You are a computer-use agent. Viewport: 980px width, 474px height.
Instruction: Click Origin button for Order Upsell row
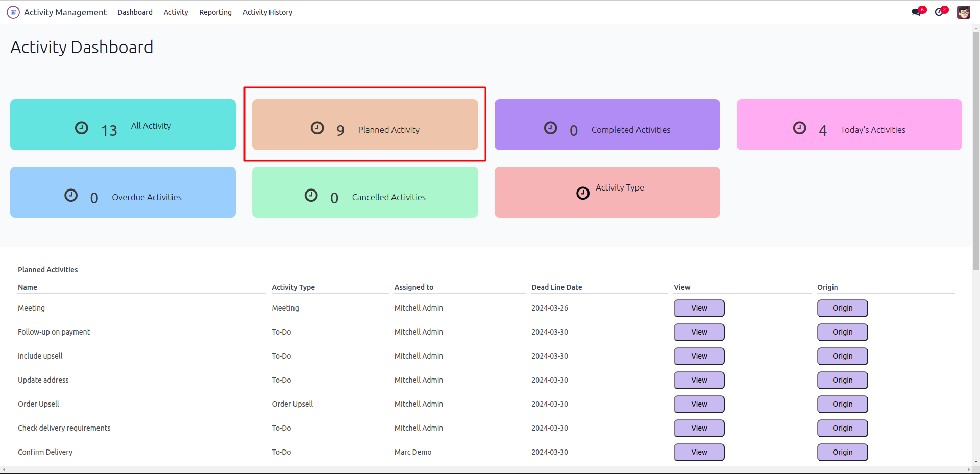coord(842,404)
